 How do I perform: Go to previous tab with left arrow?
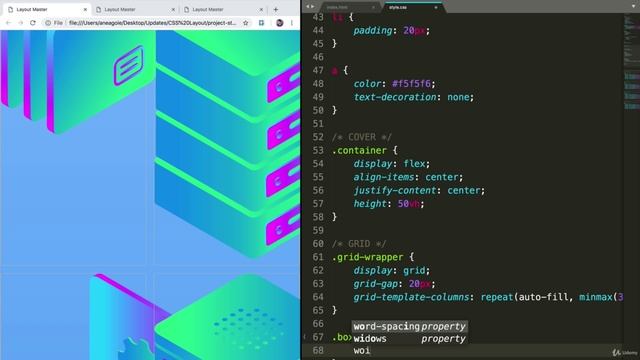tap(308, 7)
